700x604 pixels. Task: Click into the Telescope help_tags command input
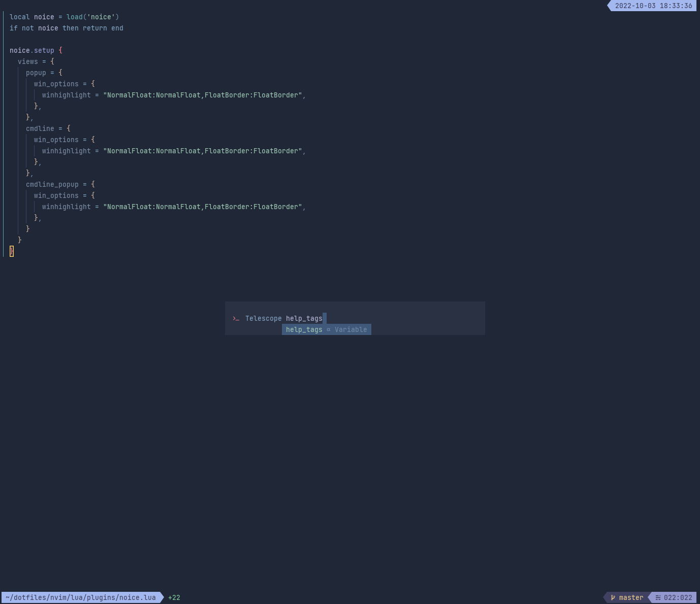point(355,319)
